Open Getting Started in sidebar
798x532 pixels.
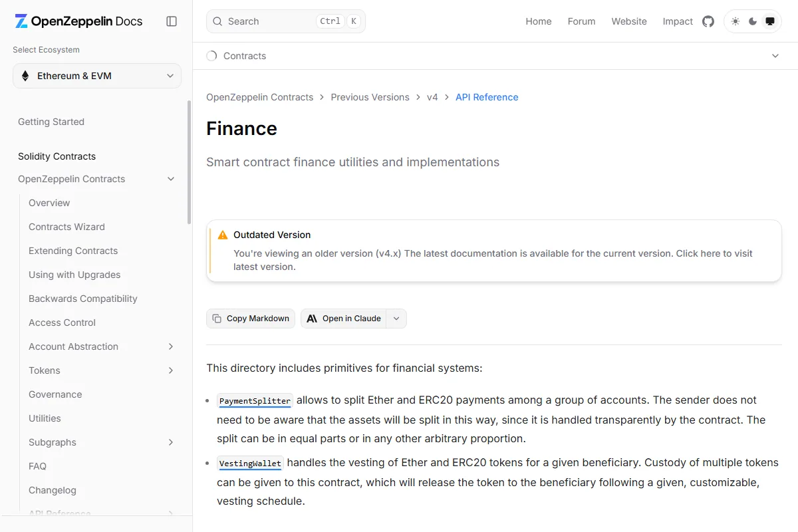click(x=51, y=122)
